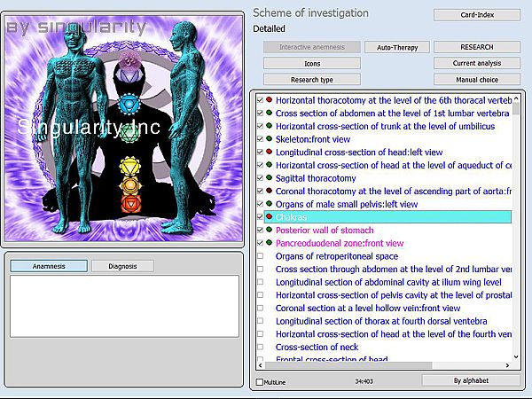The image size is (532, 399).
Task: Switch to the Diagnosis tab
Action: pyautogui.click(x=121, y=266)
